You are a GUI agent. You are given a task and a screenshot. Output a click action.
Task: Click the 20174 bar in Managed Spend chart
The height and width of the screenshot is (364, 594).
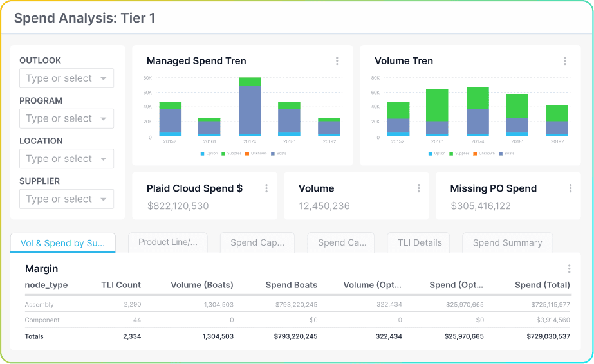pyautogui.click(x=250, y=107)
